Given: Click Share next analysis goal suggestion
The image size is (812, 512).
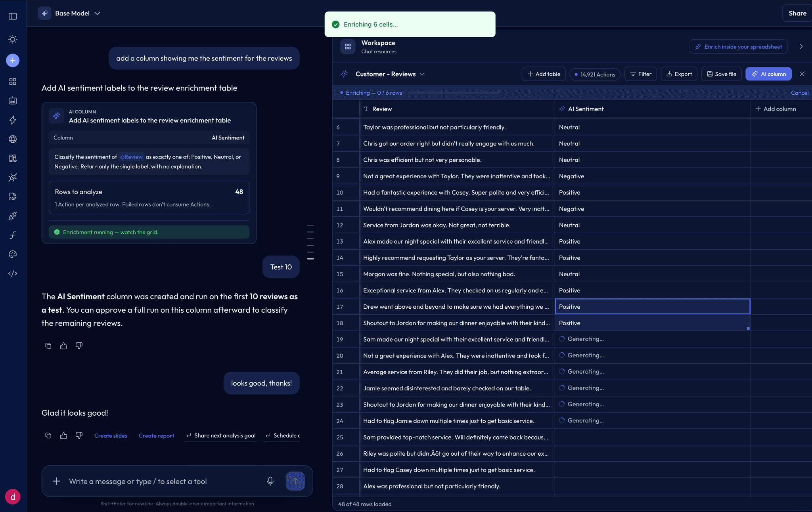Looking at the screenshot, I should 221,436.
